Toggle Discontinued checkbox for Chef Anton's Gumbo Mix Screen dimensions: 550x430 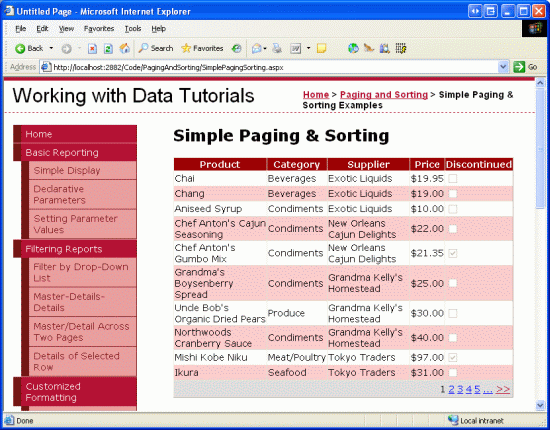coord(453,253)
